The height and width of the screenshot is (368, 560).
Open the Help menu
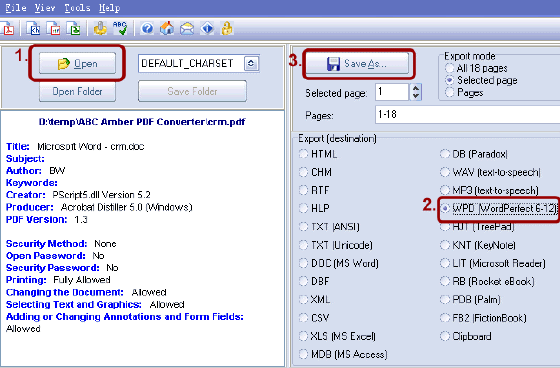pyautogui.click(x=109, y=8)
